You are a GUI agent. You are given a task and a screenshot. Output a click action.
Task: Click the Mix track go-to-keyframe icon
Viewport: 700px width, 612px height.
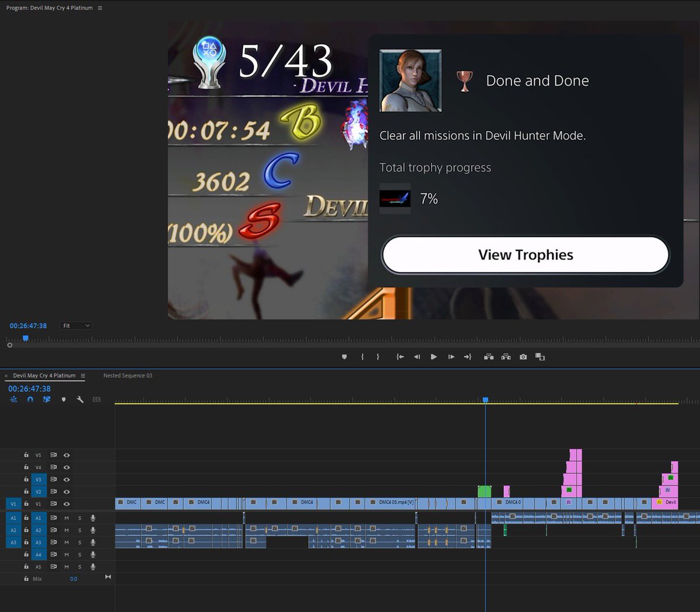[108, 577]
